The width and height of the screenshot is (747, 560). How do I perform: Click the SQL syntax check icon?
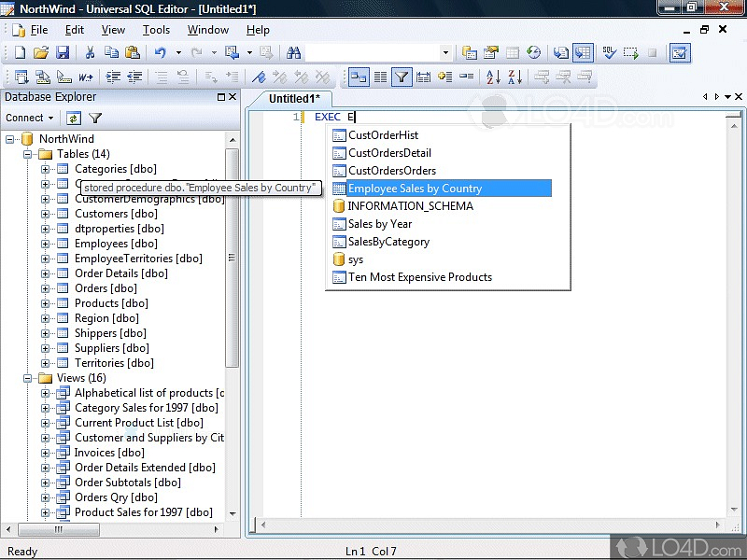click(608, 53)
